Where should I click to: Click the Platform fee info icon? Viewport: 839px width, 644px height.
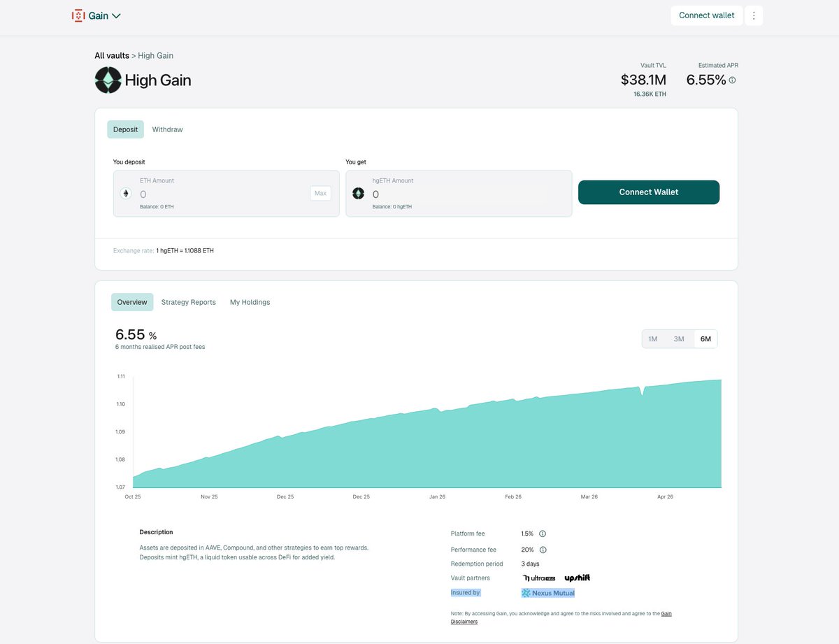pos(543,534)
